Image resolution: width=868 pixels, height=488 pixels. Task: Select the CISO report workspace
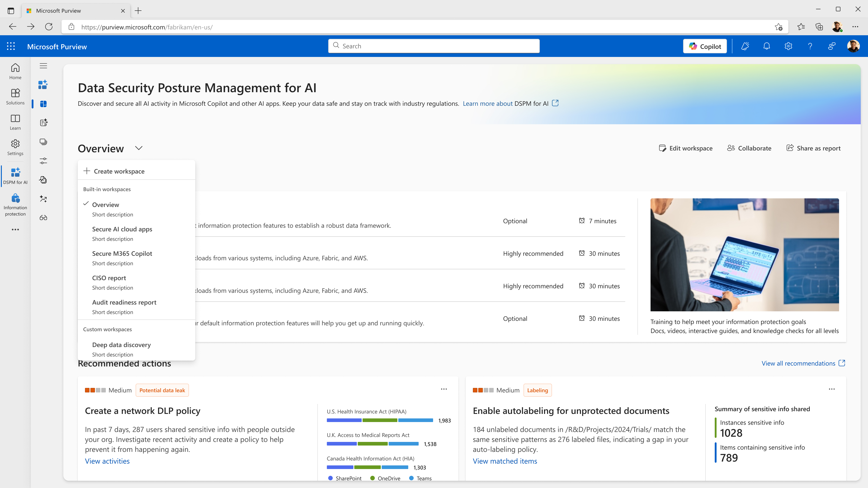137,283
